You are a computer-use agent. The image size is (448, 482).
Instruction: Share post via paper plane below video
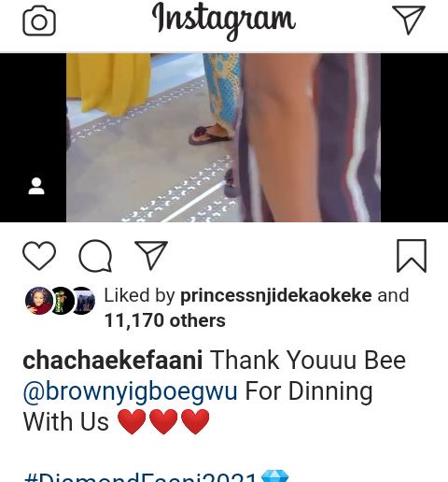151,255
